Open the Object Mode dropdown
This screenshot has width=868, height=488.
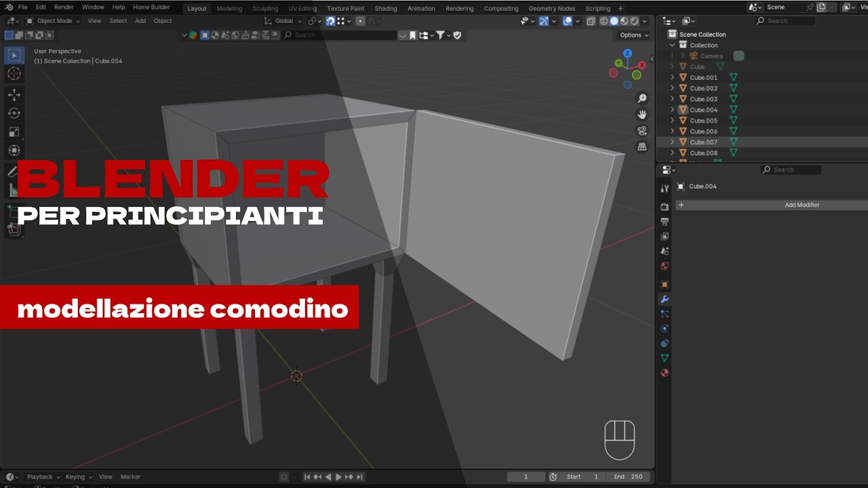tap(53, 21)
